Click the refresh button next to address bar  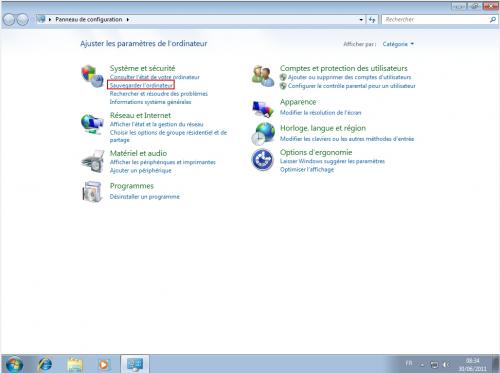[372, 20]
